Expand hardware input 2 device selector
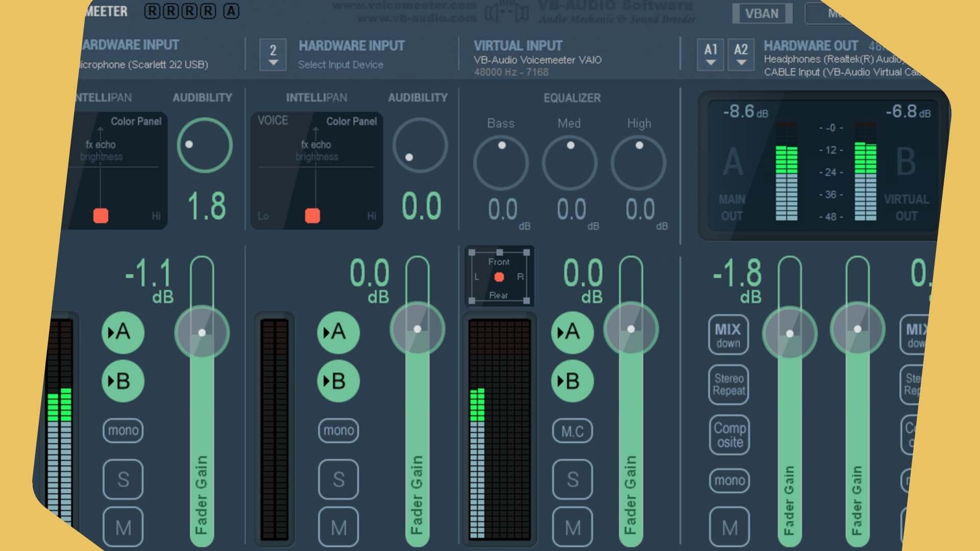Viewport: 980px width, 551px height. point(273,55)
